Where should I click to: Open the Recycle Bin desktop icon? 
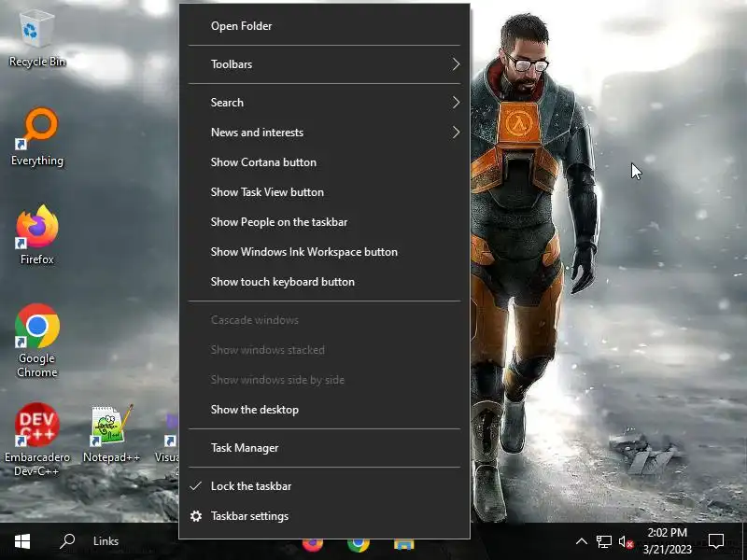point(37,39)
